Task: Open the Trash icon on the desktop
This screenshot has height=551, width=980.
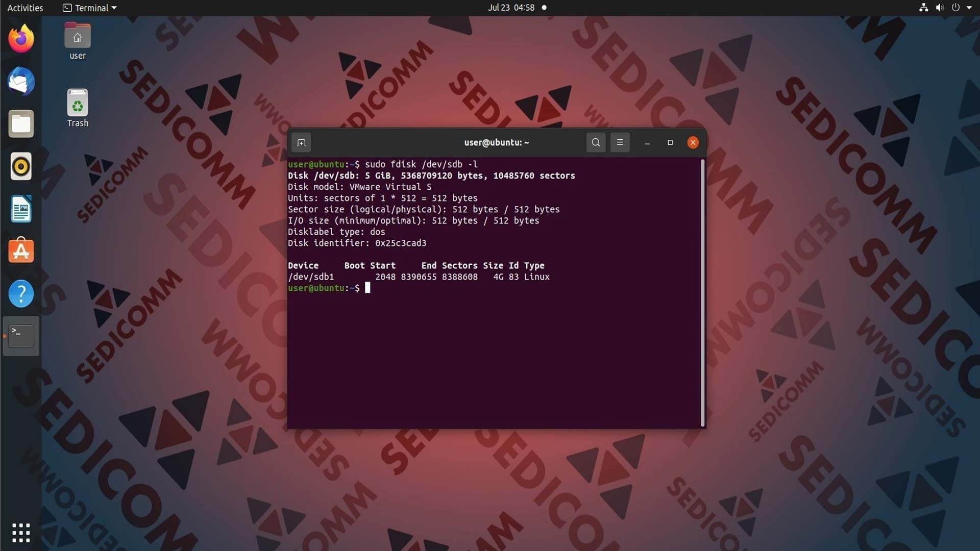Action: (78, 108)
